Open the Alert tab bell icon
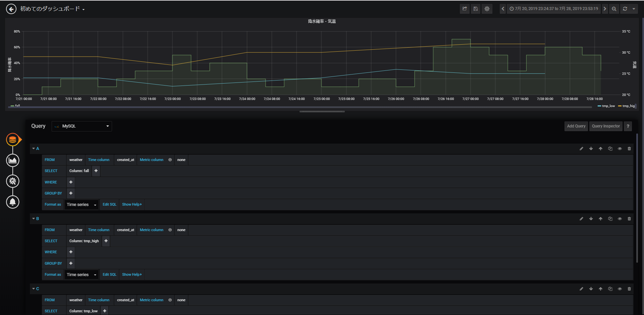This screenshot has height=315, width=644. [x=13, y=202]
